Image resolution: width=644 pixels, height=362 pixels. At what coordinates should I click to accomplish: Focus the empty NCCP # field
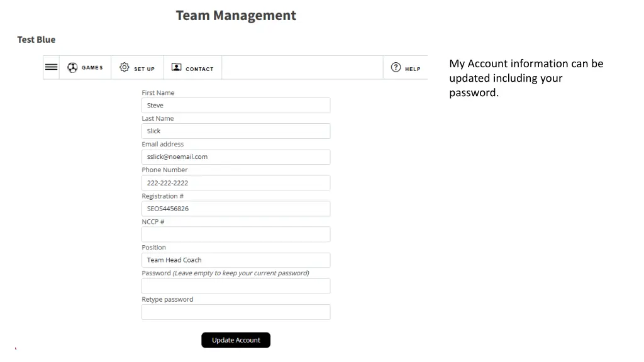[236, 234]
